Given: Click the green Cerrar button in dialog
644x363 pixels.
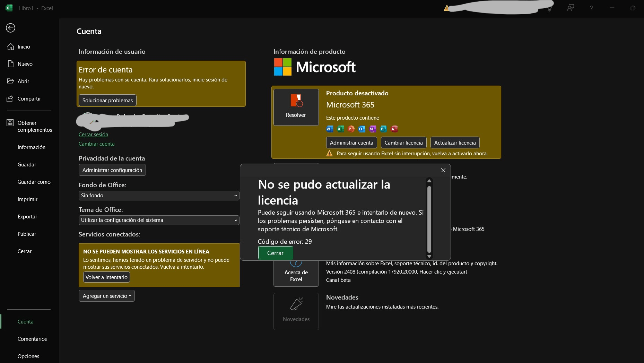Looking at the screenshot, I should point(276,253).
